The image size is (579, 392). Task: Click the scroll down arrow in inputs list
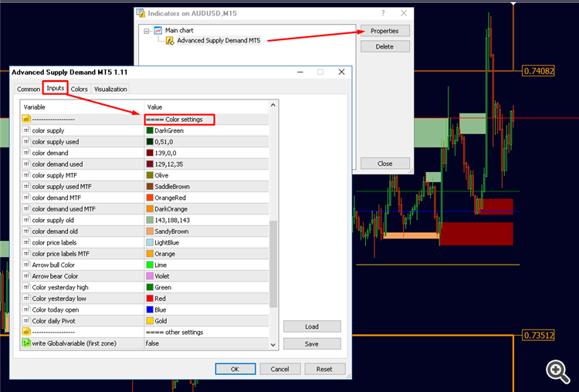coord(273,345)
